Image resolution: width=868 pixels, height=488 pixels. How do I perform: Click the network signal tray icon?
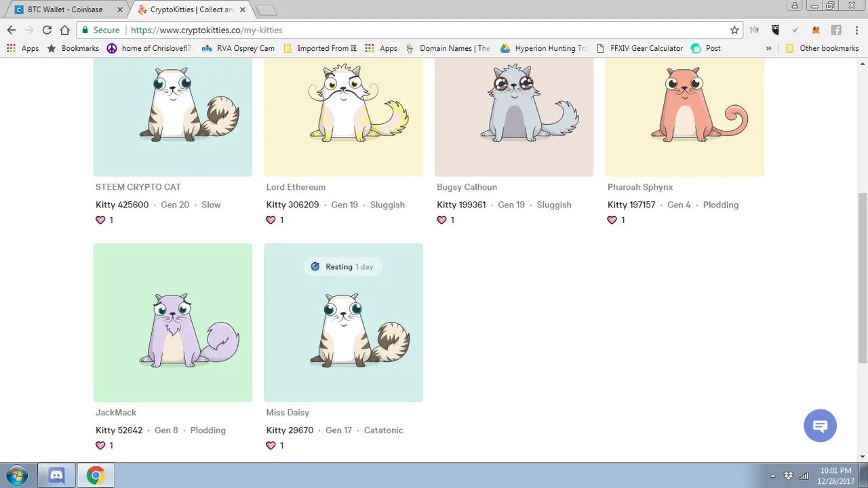click(804, 475)
